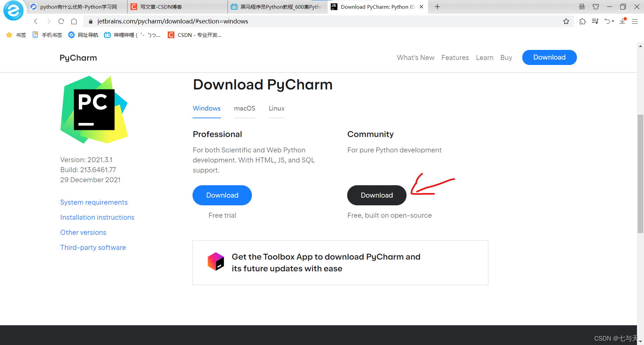
Task: Click the 29 December 2021 date text
Action: click(x=90, y=180)
